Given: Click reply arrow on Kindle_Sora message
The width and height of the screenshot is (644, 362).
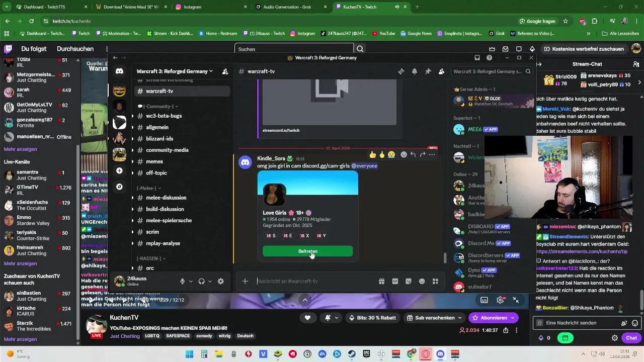Looking at the screenshot, I should [413, 155].
